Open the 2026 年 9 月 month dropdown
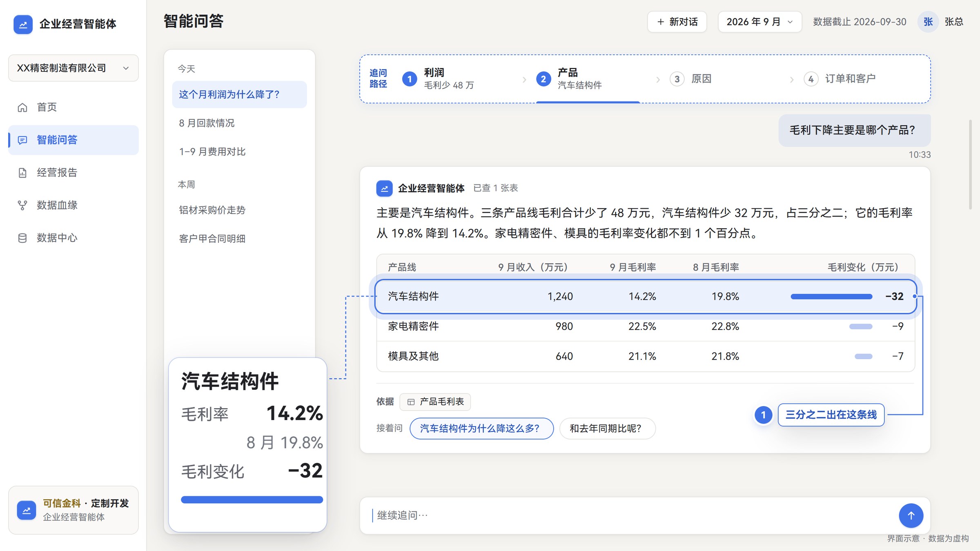This screenshot has height=551, width=980. pyautogui.click(x=759, y=22)
